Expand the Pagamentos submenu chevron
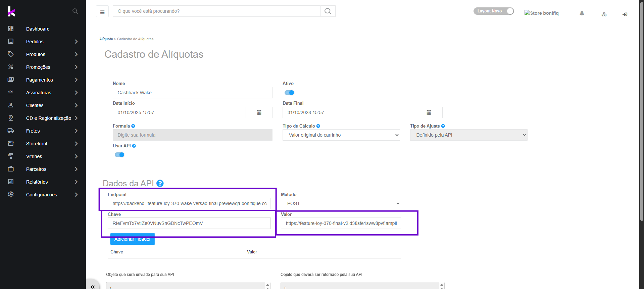The width and height of the screenshot is (644, 289). pos(76,80)
